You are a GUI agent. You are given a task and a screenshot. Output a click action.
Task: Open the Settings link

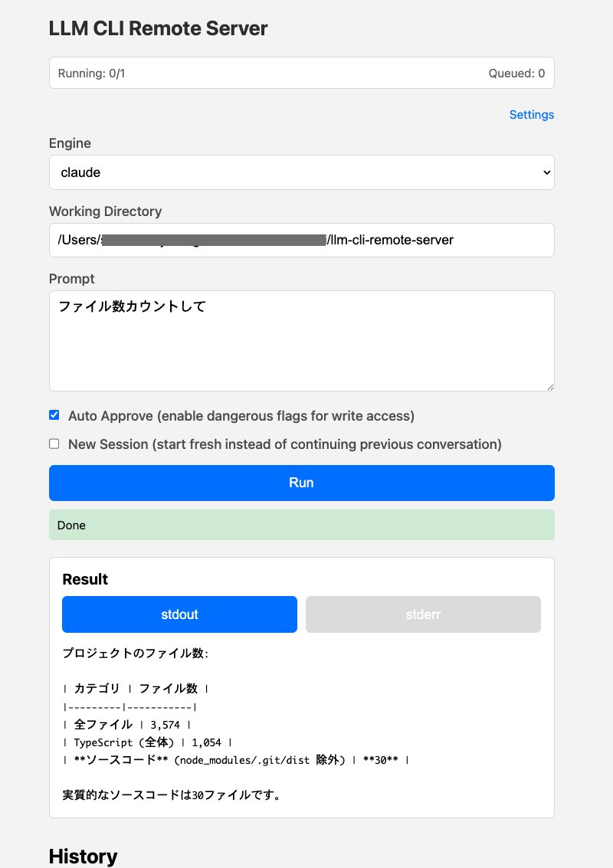pyautogui.click(x=531, y=115)
